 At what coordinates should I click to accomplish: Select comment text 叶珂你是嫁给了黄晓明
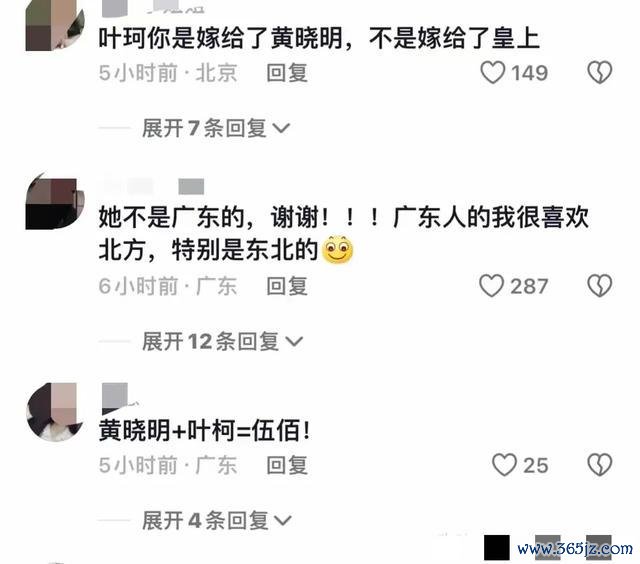click(x=220, y=38)
